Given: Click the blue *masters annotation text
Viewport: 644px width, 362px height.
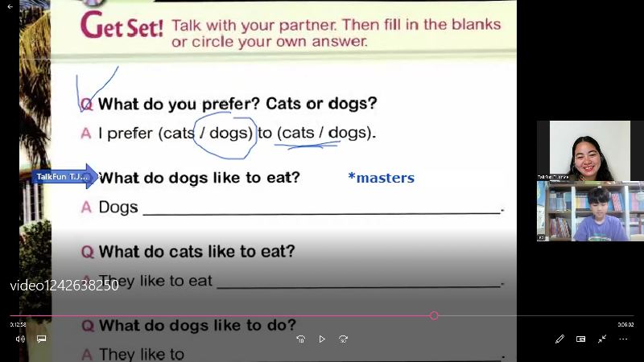Looking at the screenshot, I should coord(381,178).
